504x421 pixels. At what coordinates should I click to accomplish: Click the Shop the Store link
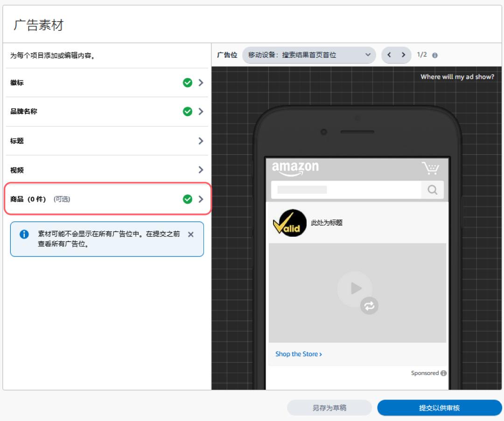pos(298,354)
